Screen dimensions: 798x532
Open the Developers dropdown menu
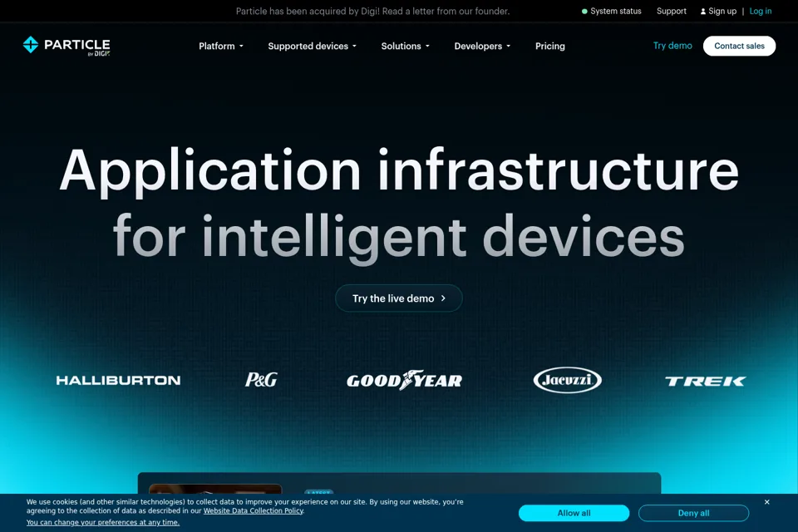(482, 46)
